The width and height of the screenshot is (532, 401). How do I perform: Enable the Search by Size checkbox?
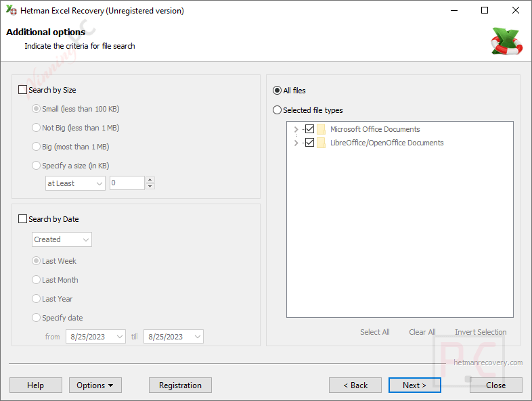[22, 90]
